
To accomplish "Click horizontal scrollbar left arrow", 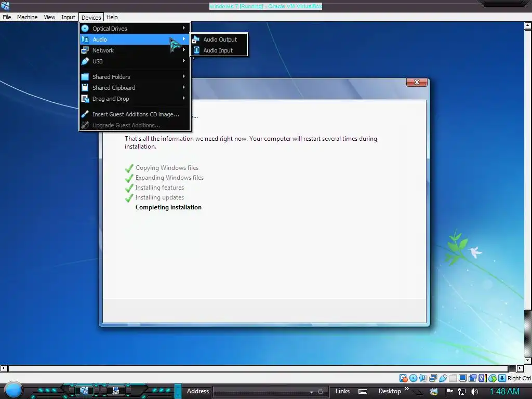I will (4, 368).
